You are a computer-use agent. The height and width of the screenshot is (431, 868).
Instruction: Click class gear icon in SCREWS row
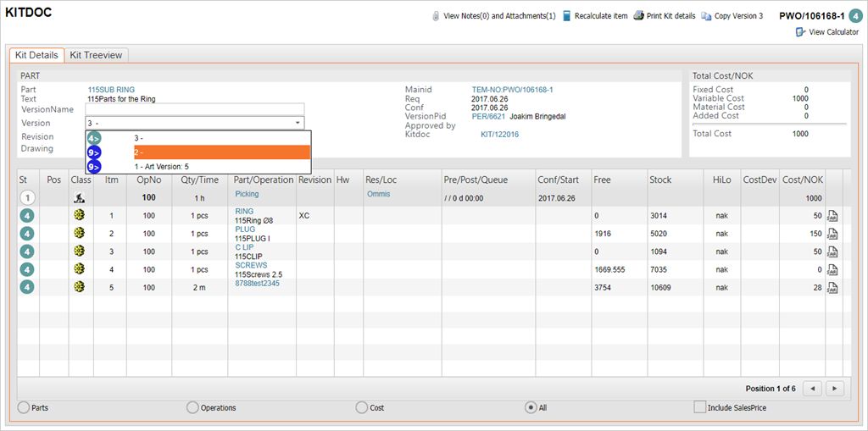tap(80, 269)
